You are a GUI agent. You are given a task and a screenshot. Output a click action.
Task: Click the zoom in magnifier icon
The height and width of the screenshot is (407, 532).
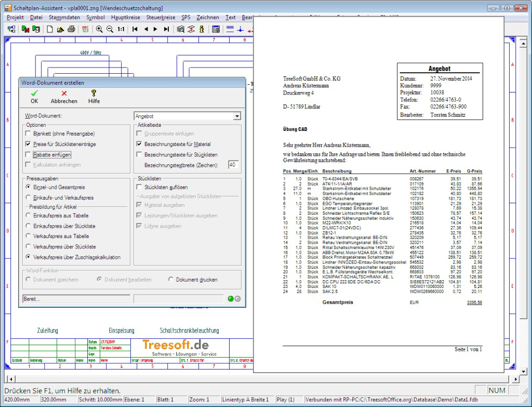coord(99,29)
